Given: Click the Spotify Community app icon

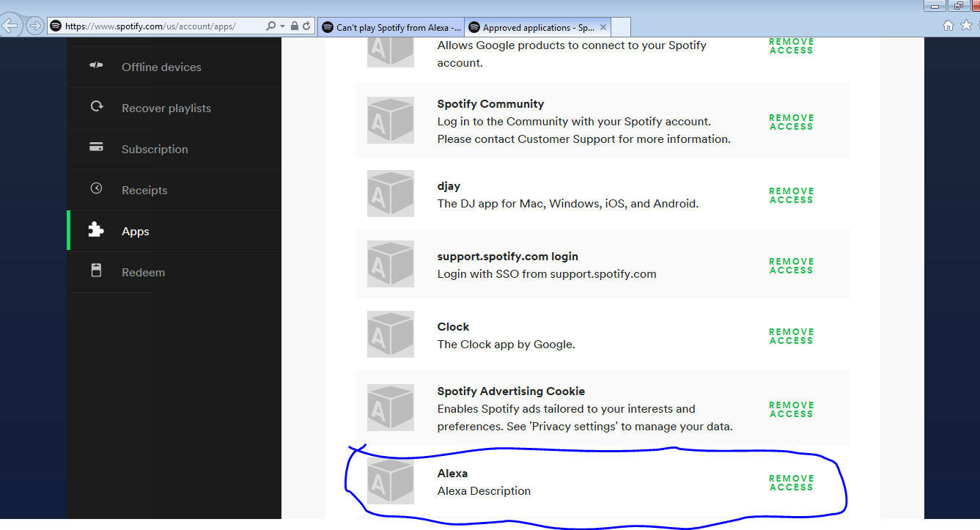Looking at the screenshot, I should coord(391,119).
